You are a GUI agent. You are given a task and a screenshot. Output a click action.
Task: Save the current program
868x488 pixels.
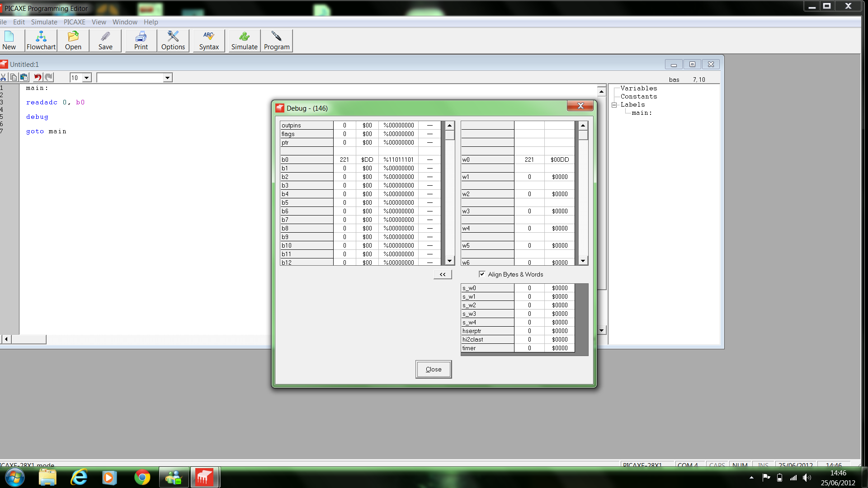tap(105, 41)
